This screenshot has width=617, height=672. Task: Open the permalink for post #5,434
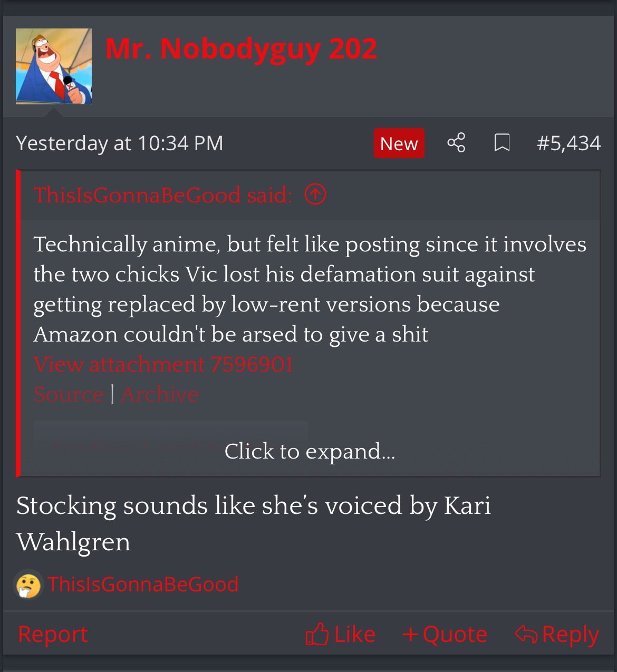pos(568,143)
